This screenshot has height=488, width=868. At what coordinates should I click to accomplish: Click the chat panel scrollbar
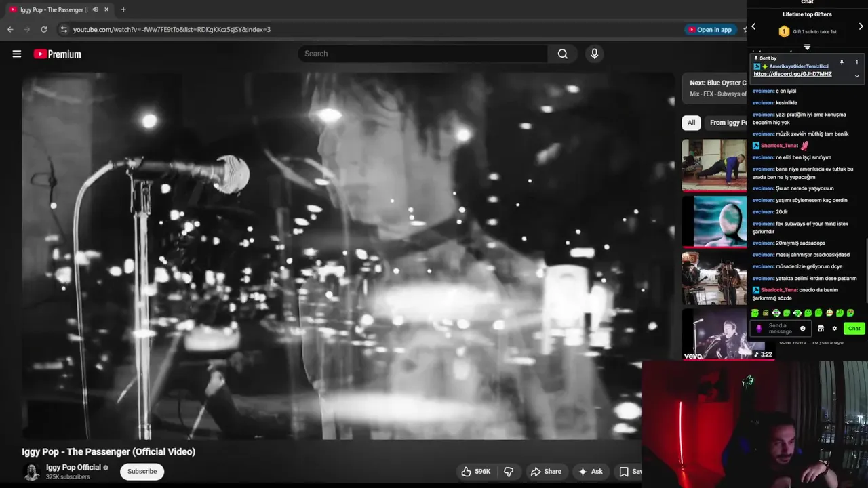(866, 271)
